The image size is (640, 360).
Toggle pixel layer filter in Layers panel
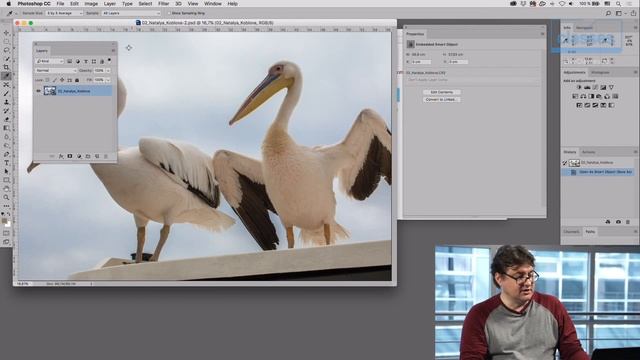[69, 61]
